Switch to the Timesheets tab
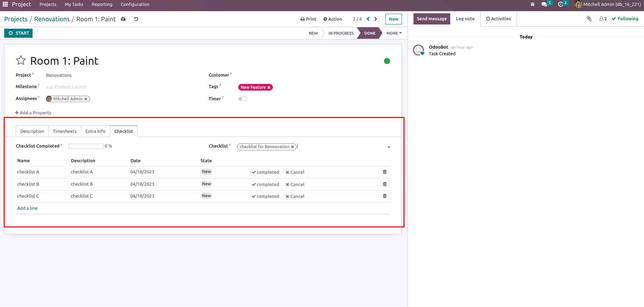644x307 pixels. coord(65,131)
